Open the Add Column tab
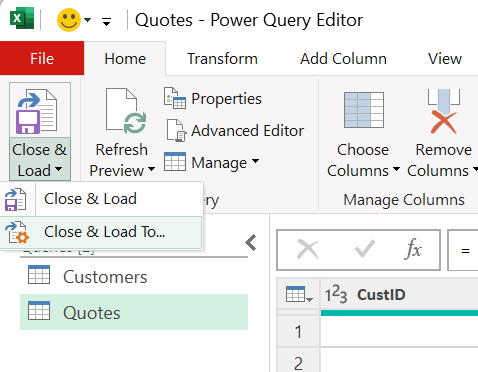Image resolution: width=478 pixels, height=372 pixels. pyautogui.click(x=343, y=59)
